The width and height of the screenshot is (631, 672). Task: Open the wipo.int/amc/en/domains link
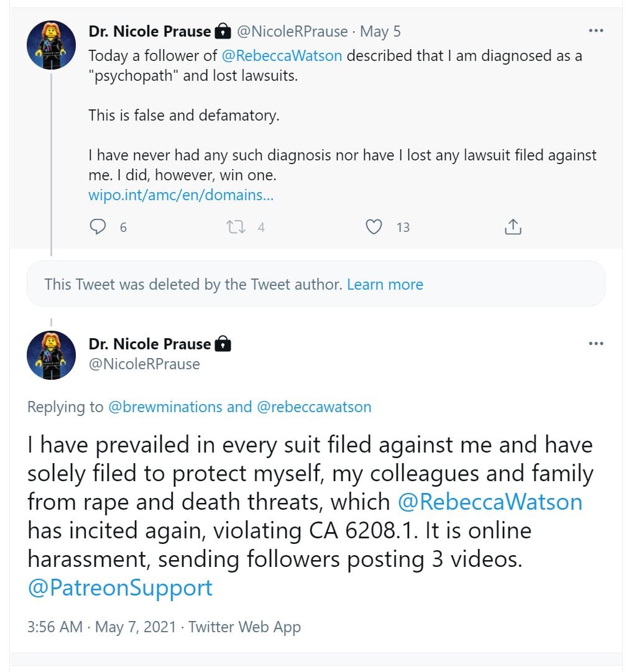[181, 195]
